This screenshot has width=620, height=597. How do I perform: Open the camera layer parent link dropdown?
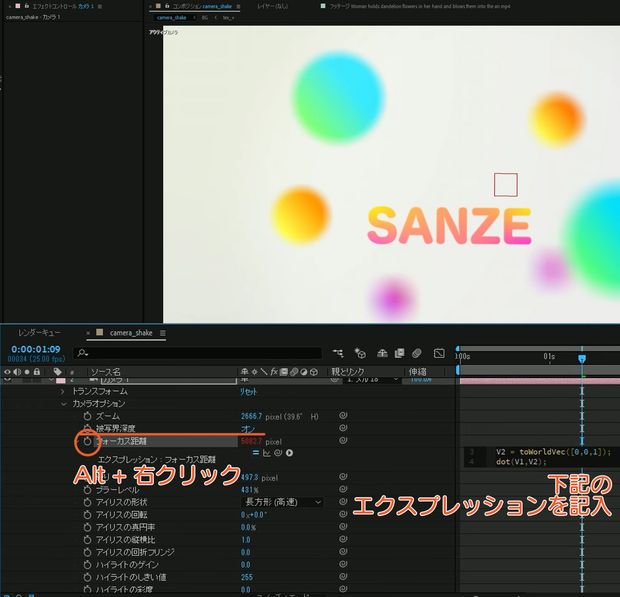click(372, 380)
